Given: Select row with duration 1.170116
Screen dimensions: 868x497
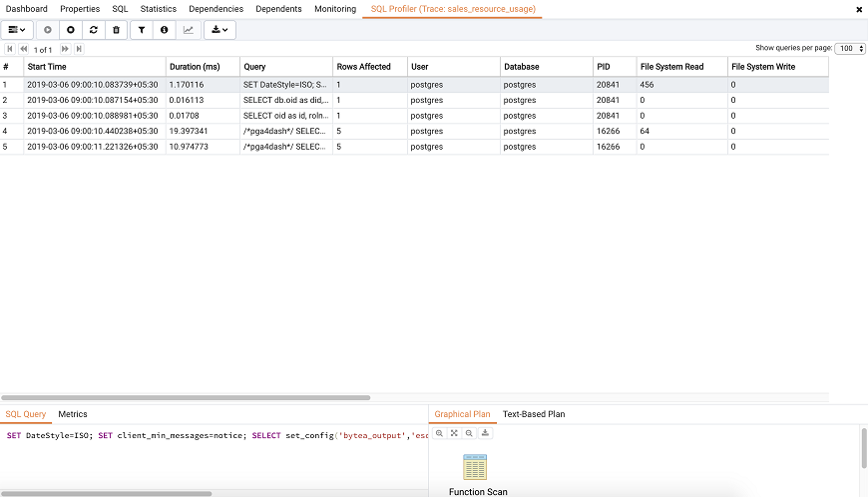Looking at the screenshot, I should [414, 85].
